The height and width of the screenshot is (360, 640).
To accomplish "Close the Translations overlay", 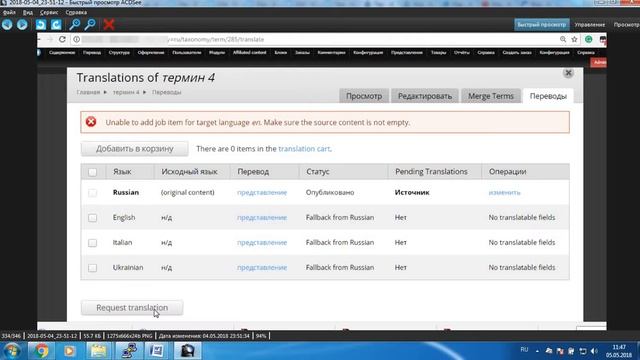I will 568,73.
